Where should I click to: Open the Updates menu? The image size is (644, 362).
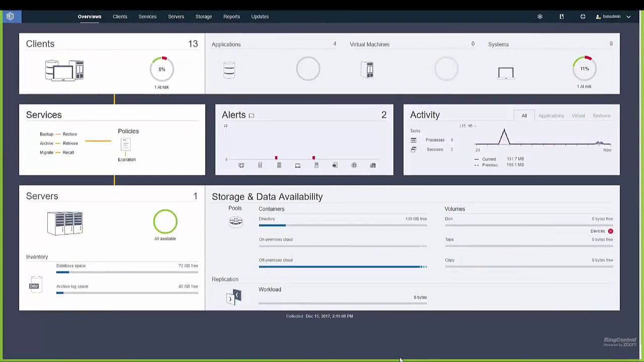coord(260,17)
